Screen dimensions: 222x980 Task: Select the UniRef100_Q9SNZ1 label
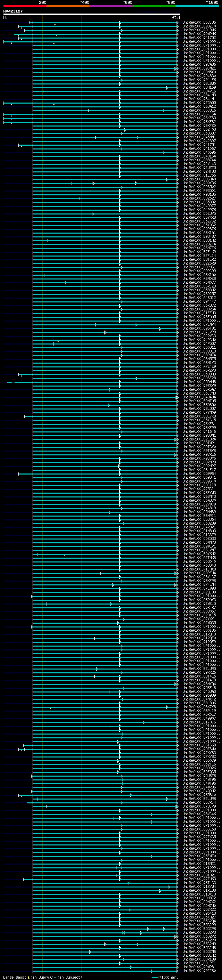[199, 68]
